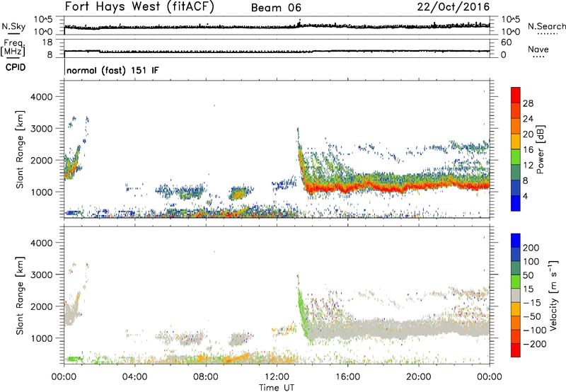Click the blue top segment of Velocity colorbar
Viewport: 566px width, 392px height.
(516, 241)
